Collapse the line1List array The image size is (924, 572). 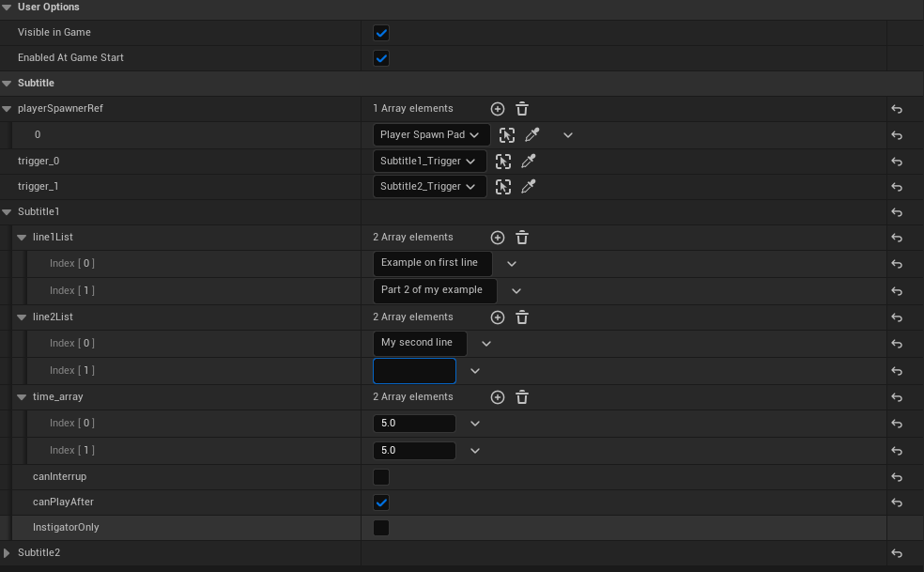point(22,237)
